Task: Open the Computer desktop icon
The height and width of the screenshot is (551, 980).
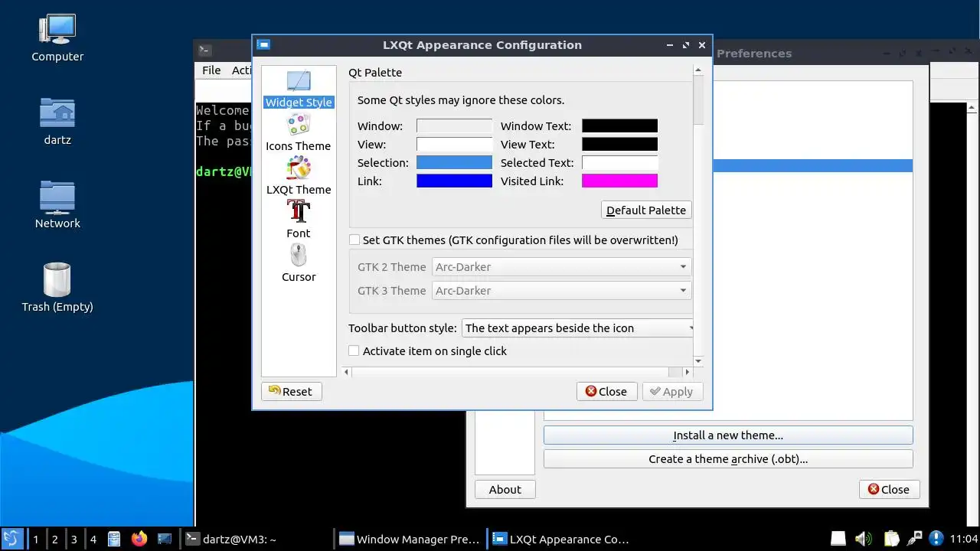Action: click(x=57, y=38)
